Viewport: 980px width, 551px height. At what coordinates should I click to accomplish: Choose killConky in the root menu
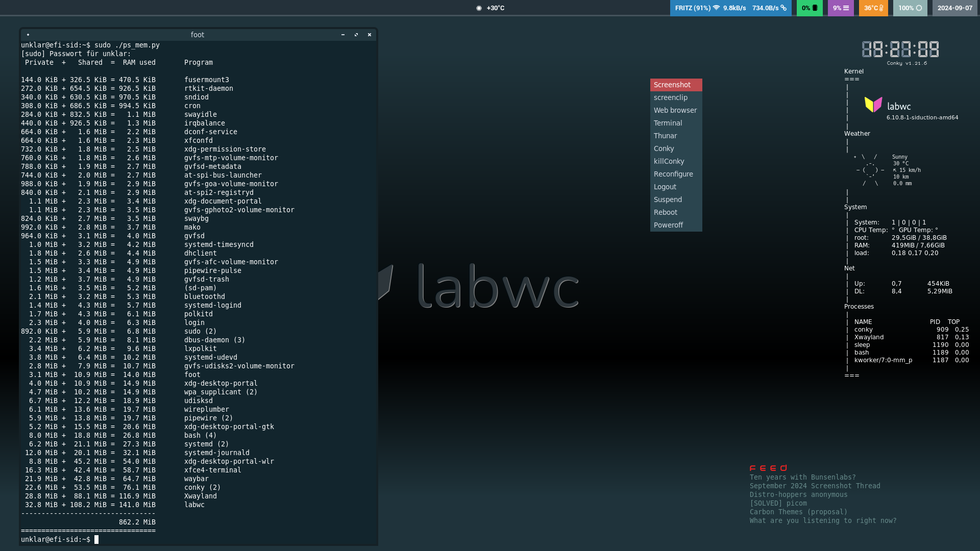point(676,161)
